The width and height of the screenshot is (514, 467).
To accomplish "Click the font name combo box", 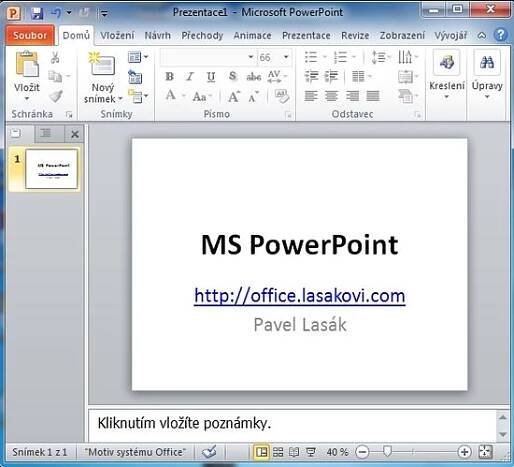I will 207,57.
